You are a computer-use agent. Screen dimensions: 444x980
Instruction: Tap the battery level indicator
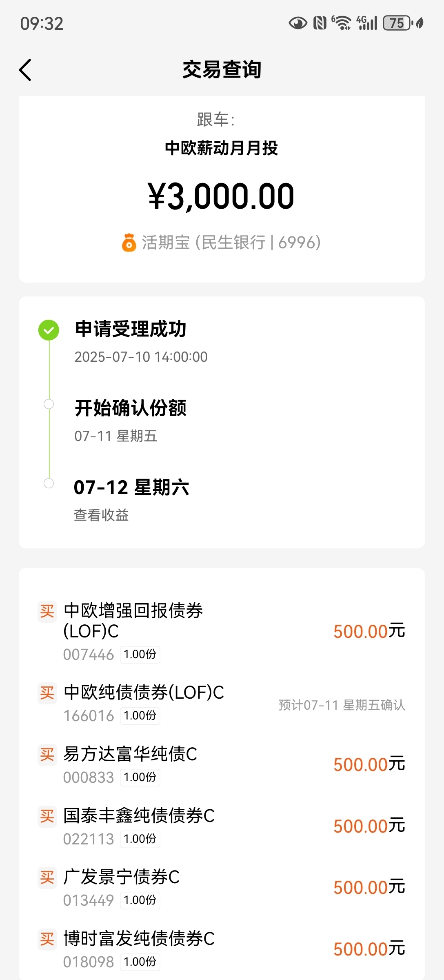pyautogui.click(x=397, y=23)
